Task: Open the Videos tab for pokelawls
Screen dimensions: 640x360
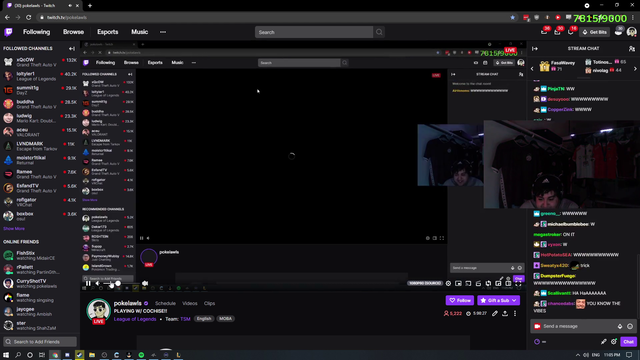Action: click(x=190, y=303)
